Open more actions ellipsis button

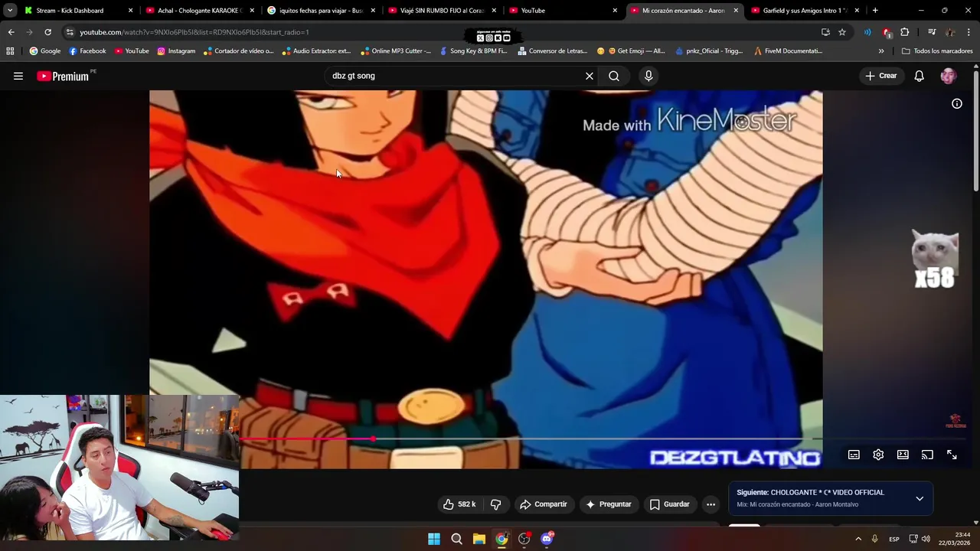[x=710, y=504]
